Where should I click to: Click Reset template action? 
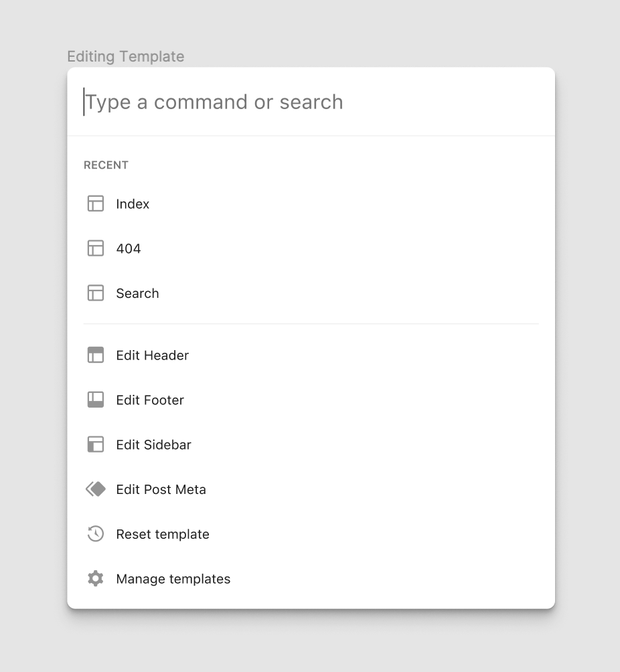162,533
